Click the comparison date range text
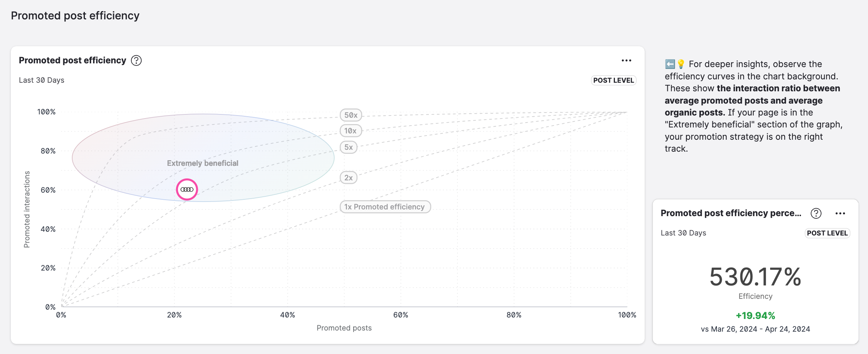This screenshot has height=354, width=868. pyautogui.click(x=755, y=329)
